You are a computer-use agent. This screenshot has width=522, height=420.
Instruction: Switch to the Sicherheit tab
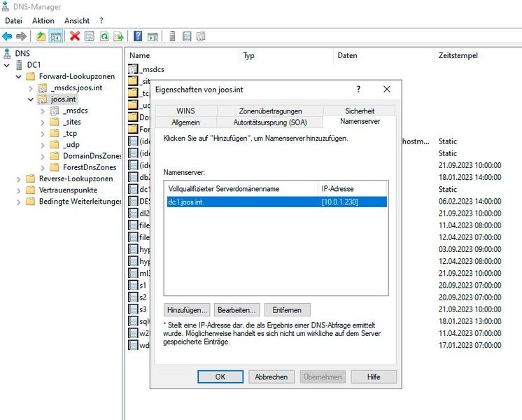(x=360, y=111)
